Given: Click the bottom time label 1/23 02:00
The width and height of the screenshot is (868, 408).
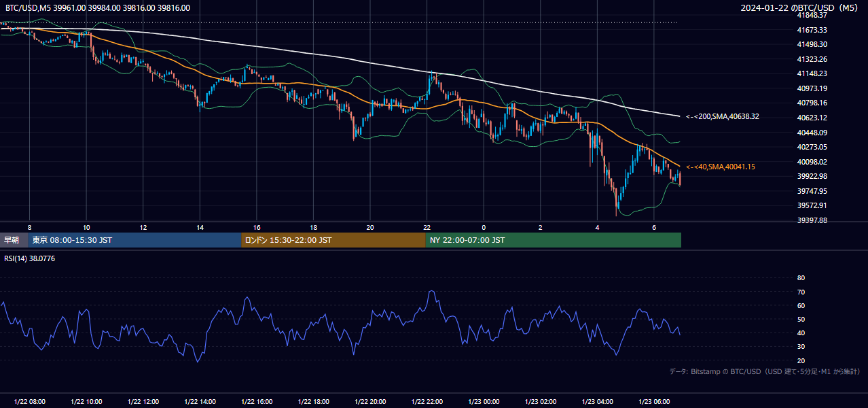Looking at the screenshot, I should 540,402.
